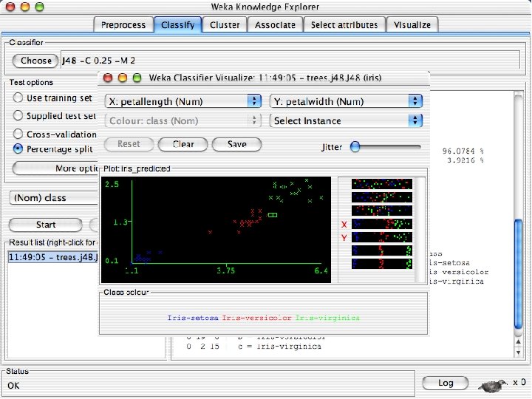This screenshot has height=399, width=532.
Task: Open the Log button in status bar
Action: point(445,383)
